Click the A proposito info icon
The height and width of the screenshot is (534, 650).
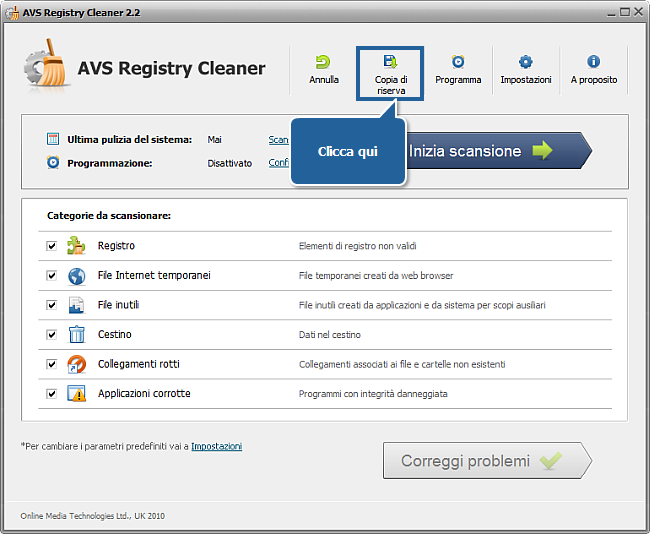click(x=593, y=62)
